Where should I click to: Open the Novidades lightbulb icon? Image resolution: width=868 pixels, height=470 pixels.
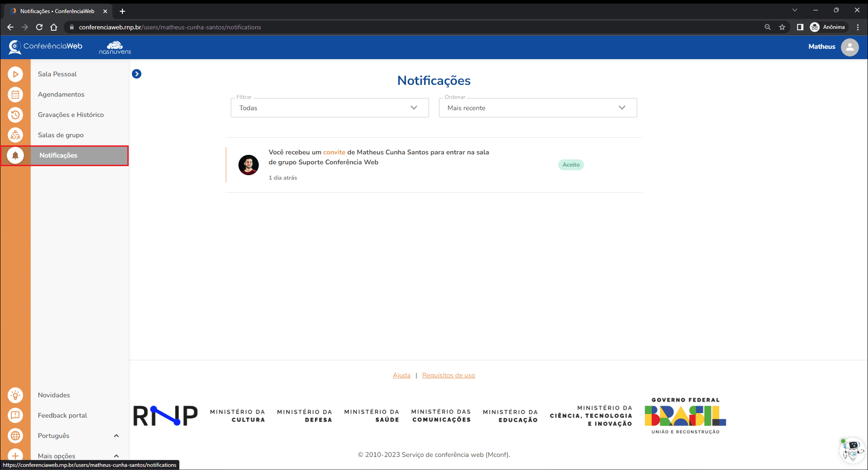coord(15,395)
